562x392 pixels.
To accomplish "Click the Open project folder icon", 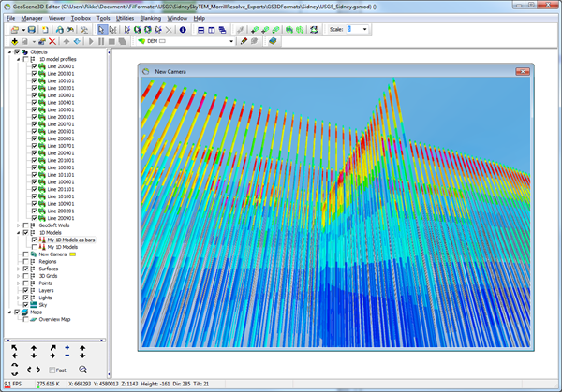I will point(15,30).
